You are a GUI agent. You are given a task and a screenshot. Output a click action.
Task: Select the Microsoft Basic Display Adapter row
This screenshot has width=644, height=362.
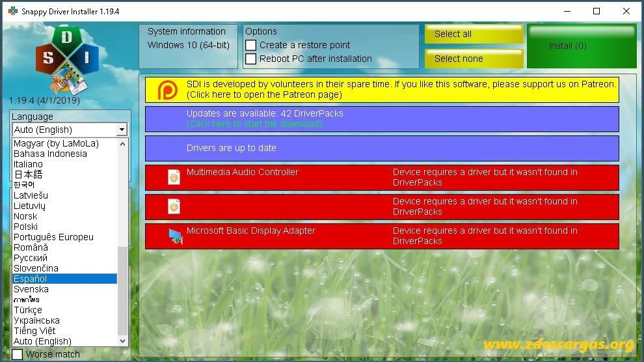[x=382, y=236]
